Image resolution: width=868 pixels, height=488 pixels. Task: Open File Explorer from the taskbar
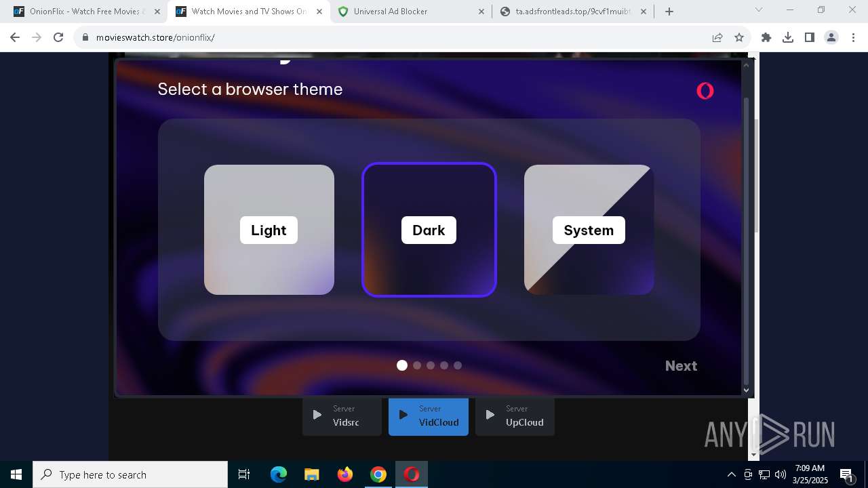(312, 474)
